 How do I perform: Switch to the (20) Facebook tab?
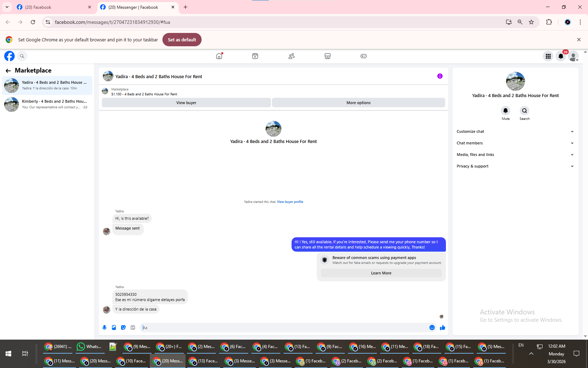pos(54,7)
